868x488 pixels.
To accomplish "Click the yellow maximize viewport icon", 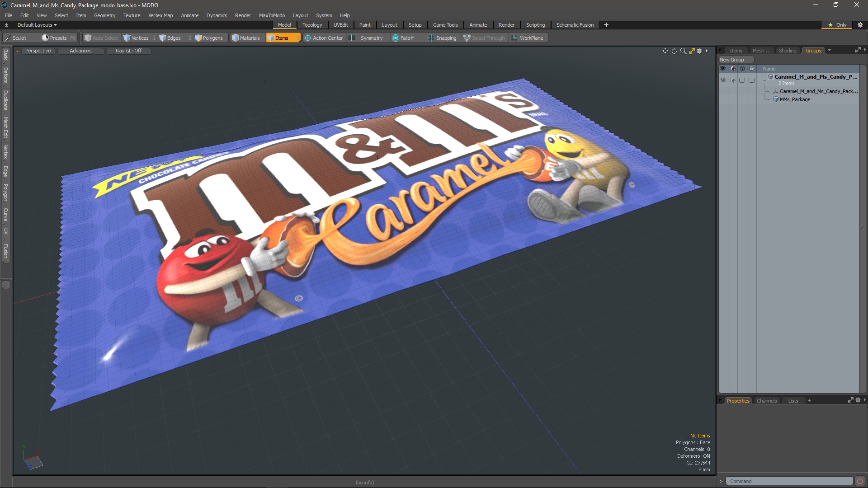I will click(x=692, y=51).
